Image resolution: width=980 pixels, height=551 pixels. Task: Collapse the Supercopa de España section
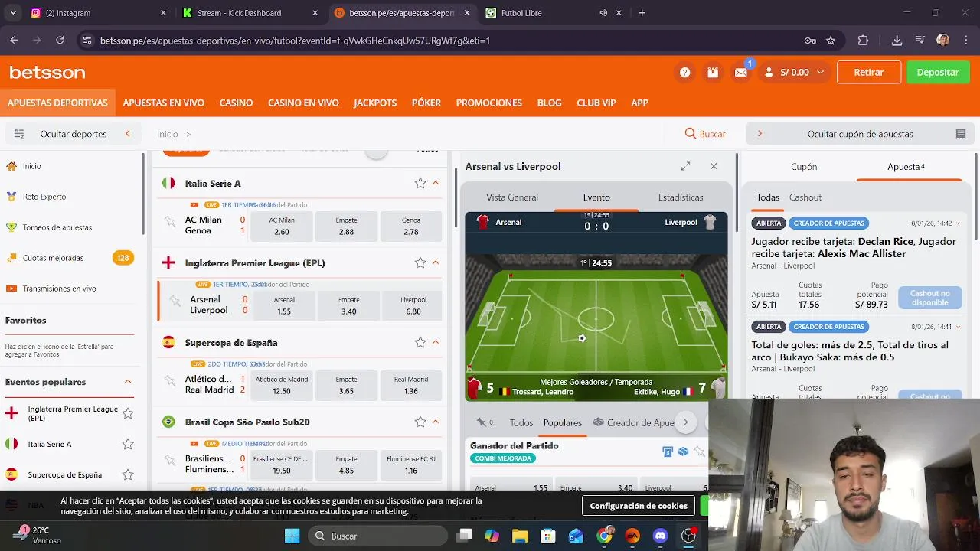coord(436,343)
